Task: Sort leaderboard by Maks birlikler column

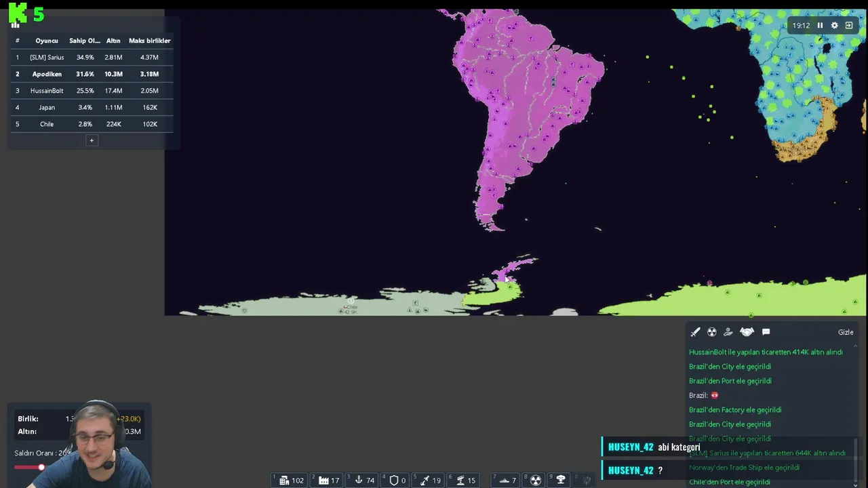Action: 149,41
